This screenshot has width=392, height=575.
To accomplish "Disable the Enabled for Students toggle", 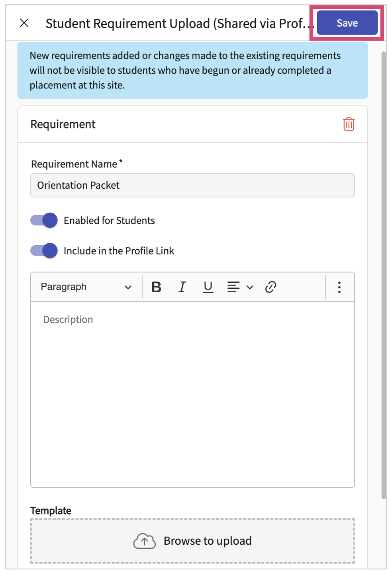I will click(x=44, y=220).
